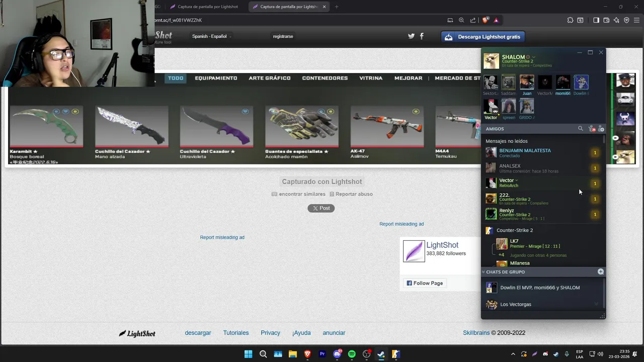Open the Skillbrains footer link
The height and width of the screenshot is (362, 644).
click(476, 333)
